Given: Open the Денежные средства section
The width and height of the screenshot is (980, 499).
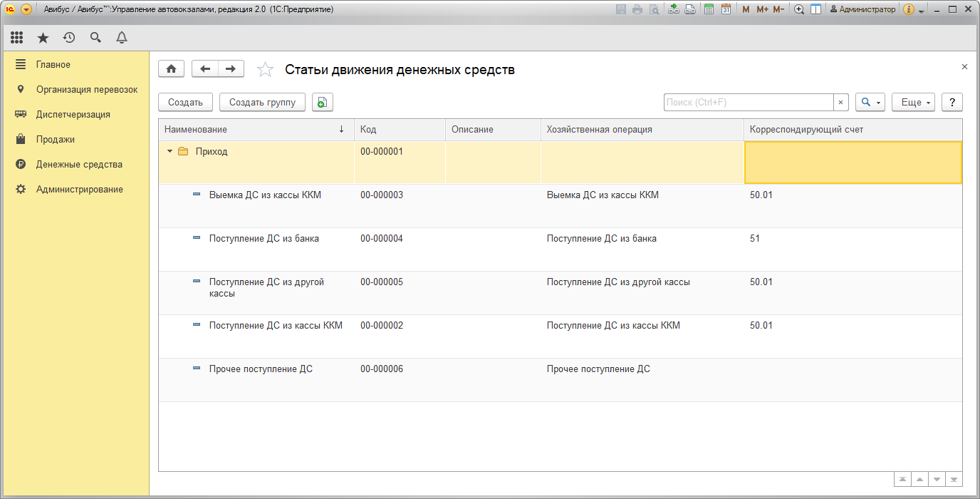Looking at the screenshot, I should [79, 164].
